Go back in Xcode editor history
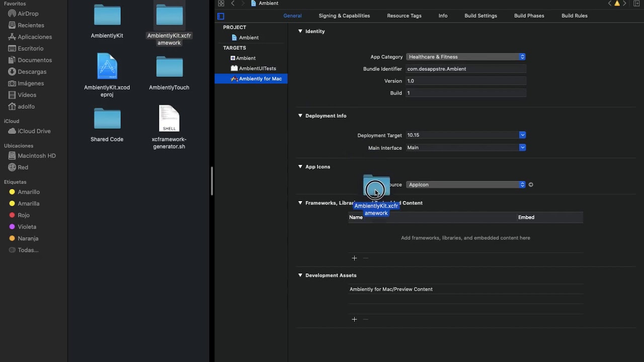 click(233, 4)
